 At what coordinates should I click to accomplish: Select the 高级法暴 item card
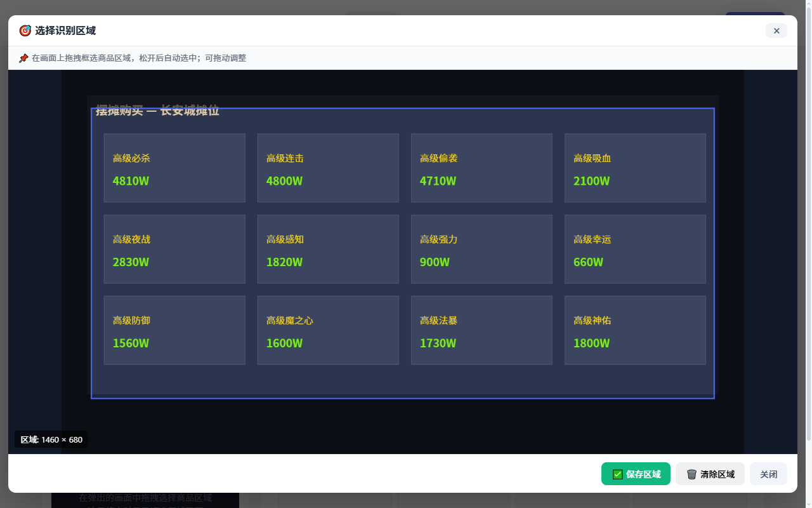(481, 330)
